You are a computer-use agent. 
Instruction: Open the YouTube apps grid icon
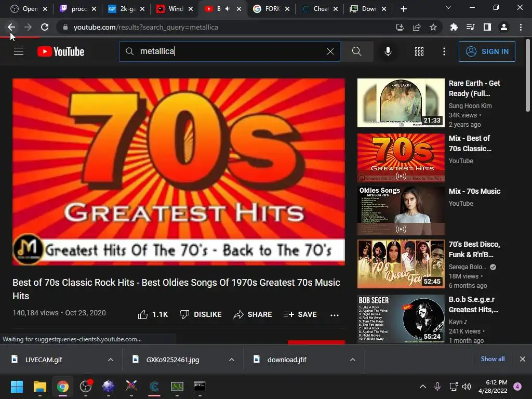coord(419,51)
